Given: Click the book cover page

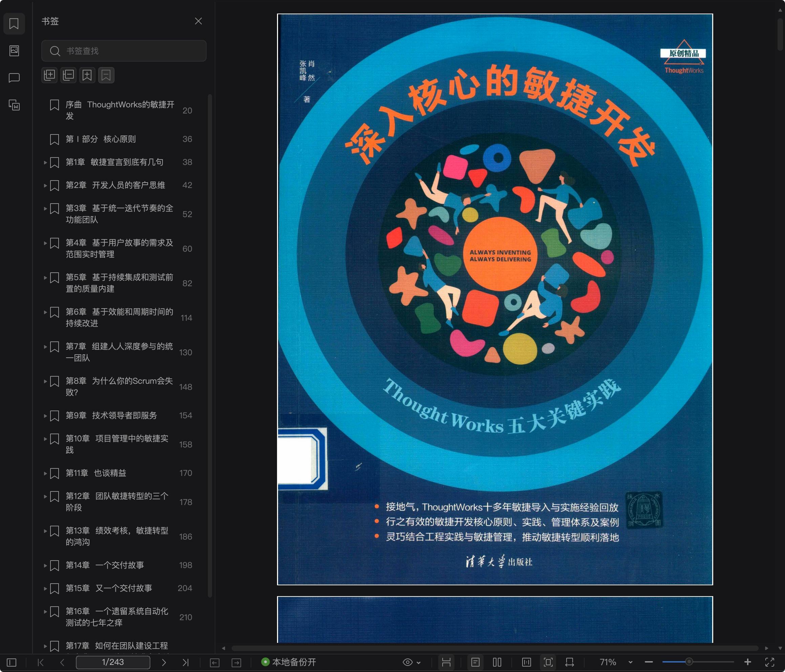Looking at the screenshot, I should click(x=495, y=299).
